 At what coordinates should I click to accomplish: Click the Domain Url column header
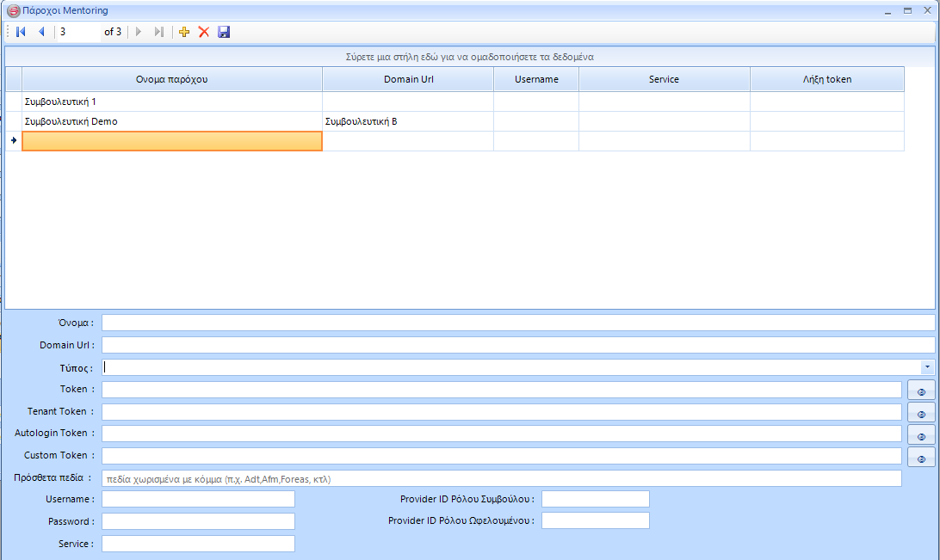[407, 79]
